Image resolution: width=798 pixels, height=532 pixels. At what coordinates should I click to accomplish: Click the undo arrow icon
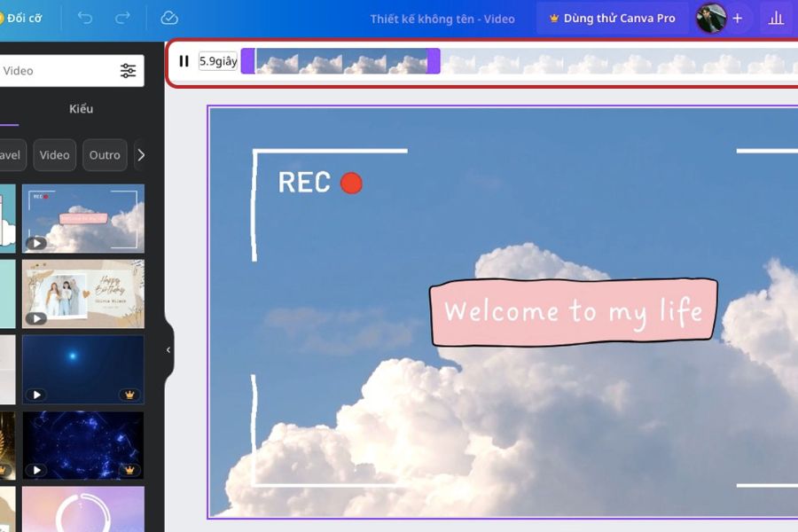click(85, 19)
